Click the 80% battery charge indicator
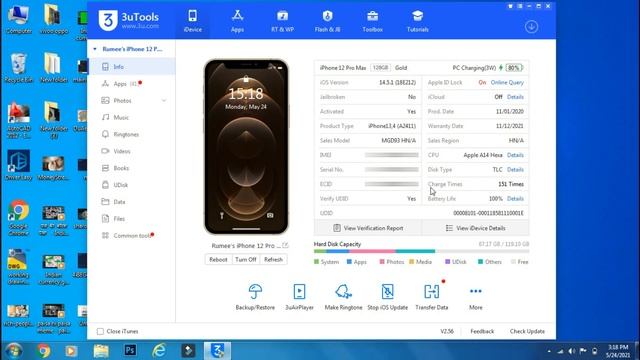Screen dimensions: 640x360 [x=514, y=68]
